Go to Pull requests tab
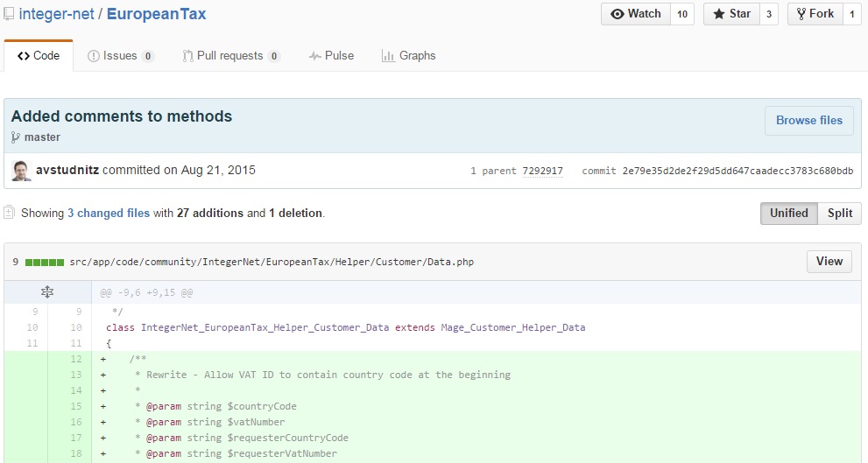 pyautogui.click(x=230, y=56)
